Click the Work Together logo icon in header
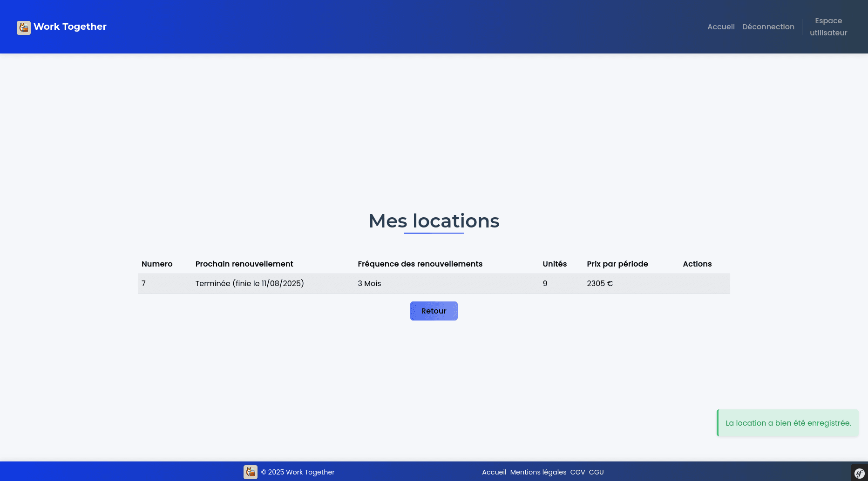 click(24, 27)
